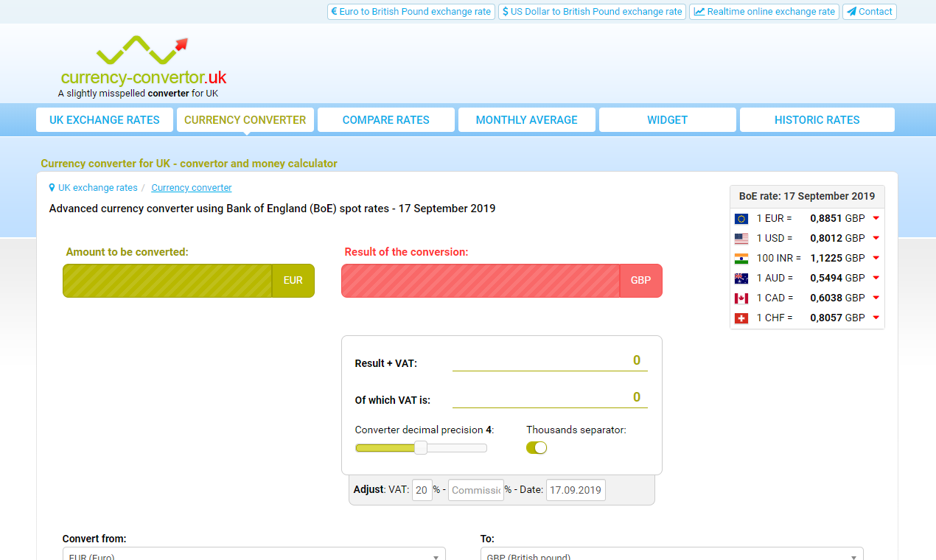Open the Convert from EUR (Euro) dropdown

pyautogui.click(x=254, y=554)
